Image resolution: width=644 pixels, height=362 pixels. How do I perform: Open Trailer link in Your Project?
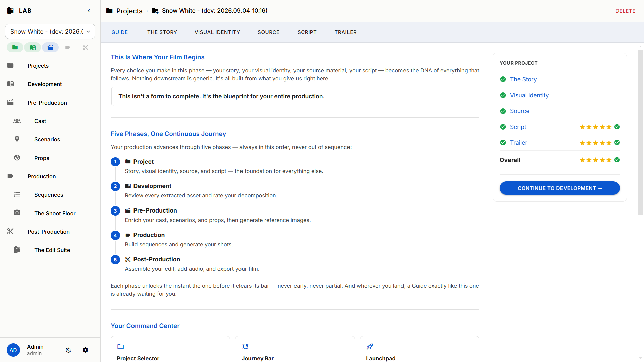pyautogui.click(x=519, y=143)
